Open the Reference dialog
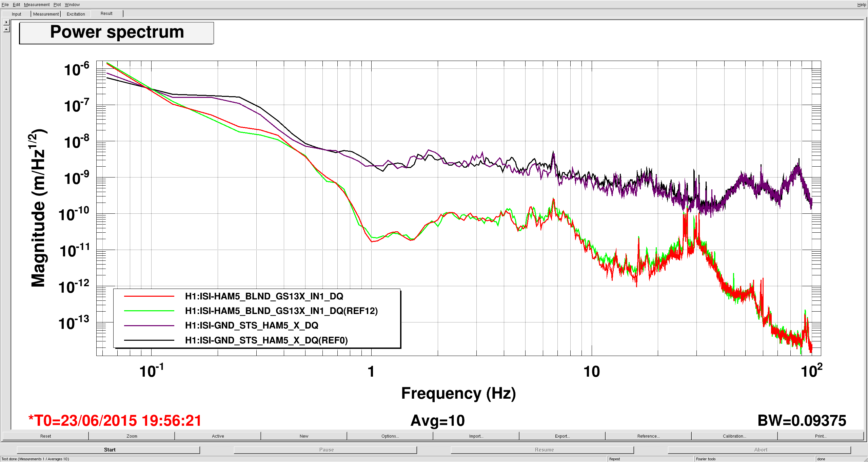Image resolution: width=868 pixels, height=462 pixels. 648,436
